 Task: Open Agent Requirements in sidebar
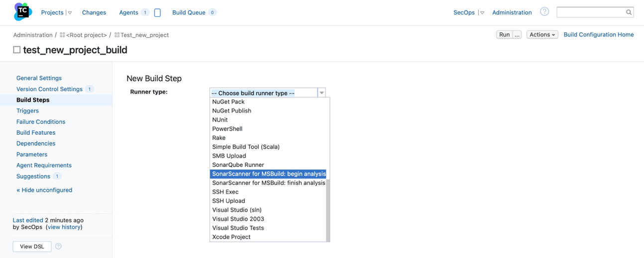click(44, 165)
